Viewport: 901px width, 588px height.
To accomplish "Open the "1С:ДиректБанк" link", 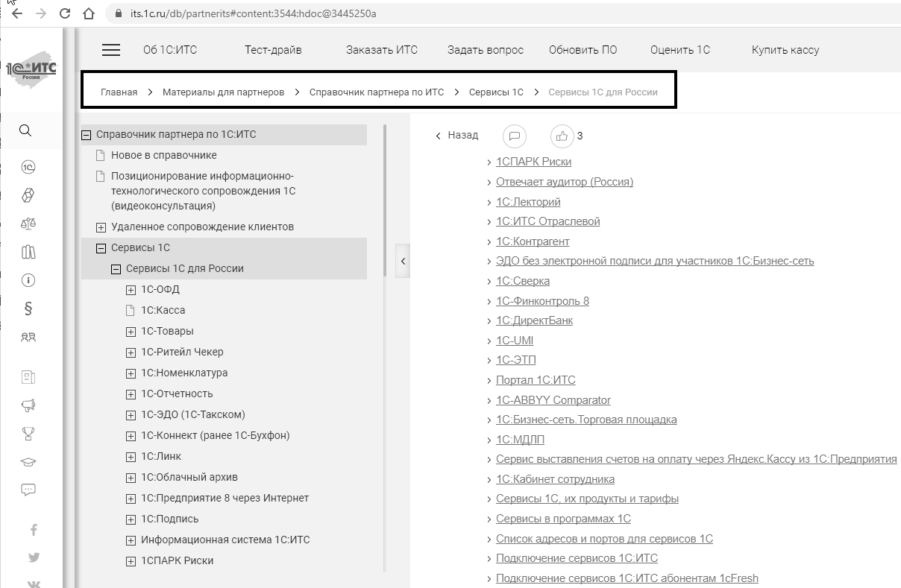I will (x=534, y=320).
